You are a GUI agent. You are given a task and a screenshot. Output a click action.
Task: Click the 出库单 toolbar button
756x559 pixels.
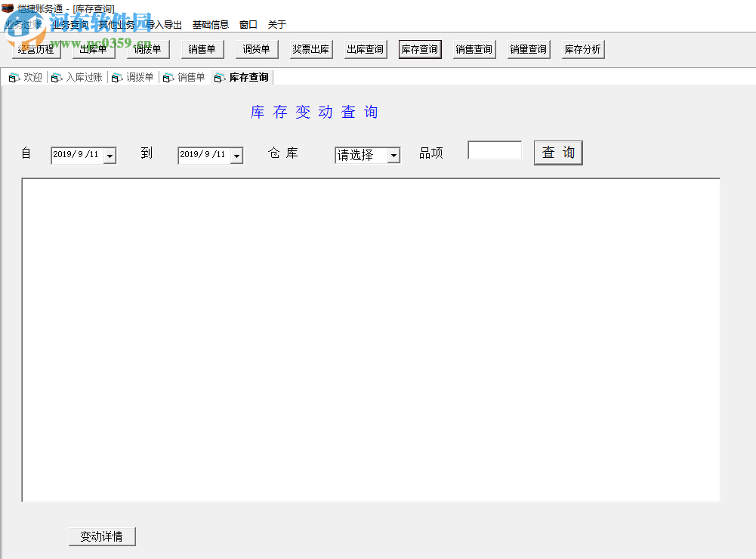pyautogui.click(x=93, y=49)
